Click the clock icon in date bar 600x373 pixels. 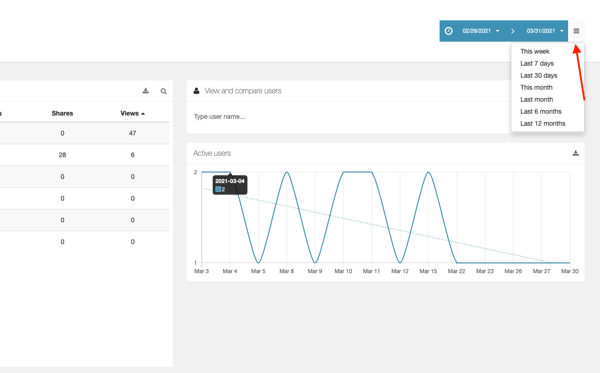pos(448,31)
